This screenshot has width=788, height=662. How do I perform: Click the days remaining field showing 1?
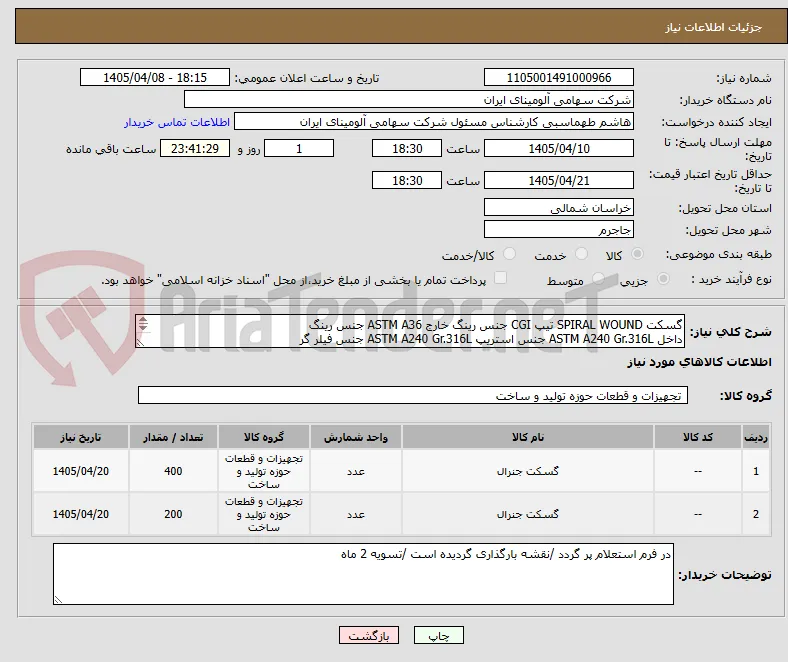click(299, 149)
